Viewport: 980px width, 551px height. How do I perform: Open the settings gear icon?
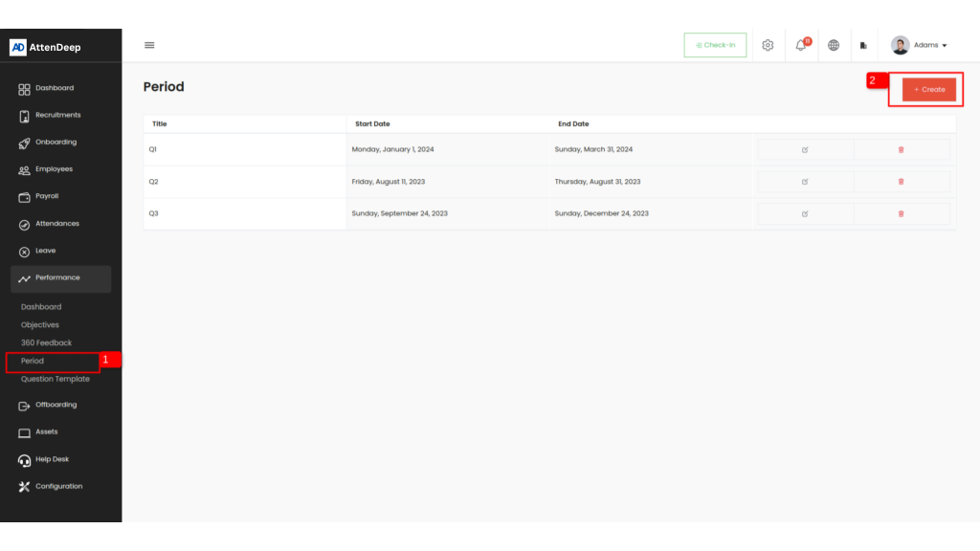pyautogui.click(x=768, y=45)
